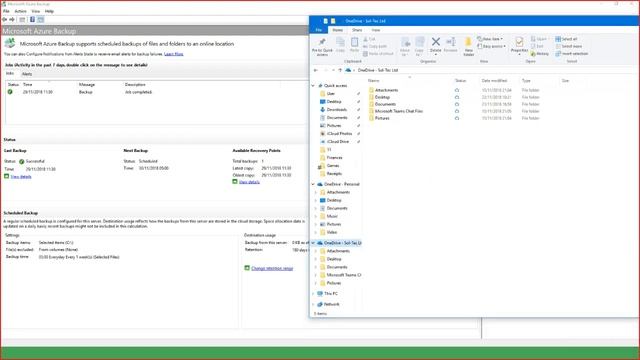Switch to Alerts tab in Azure Backup

pyautogui.click(x=27, y=74)
